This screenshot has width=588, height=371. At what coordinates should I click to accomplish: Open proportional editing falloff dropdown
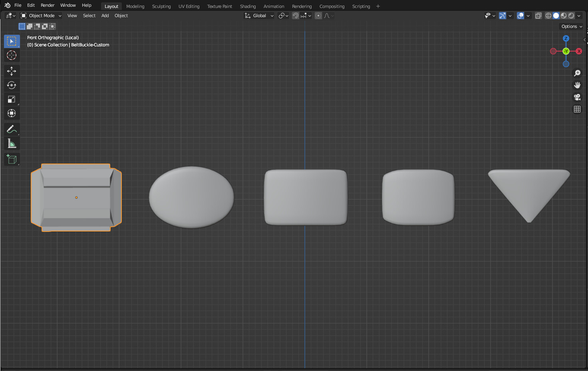tap(329, 16)
